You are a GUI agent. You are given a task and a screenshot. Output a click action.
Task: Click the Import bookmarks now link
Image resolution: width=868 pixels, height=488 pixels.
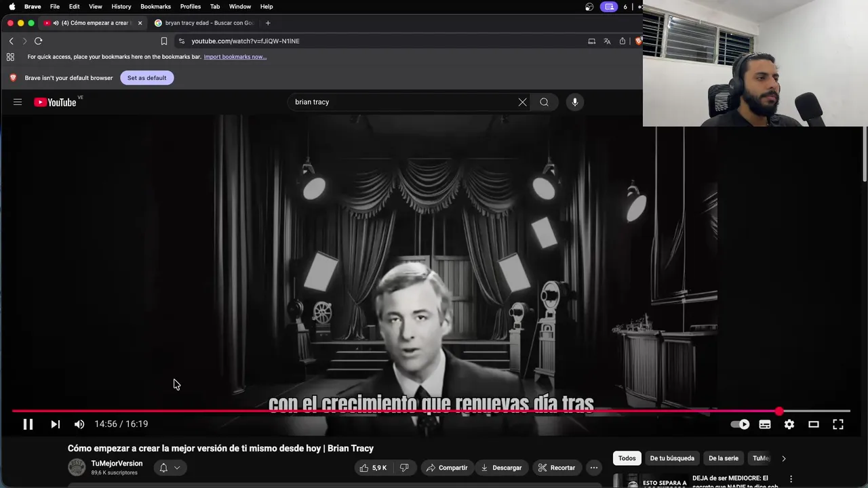pyautogui.click(x=235, y=57)
